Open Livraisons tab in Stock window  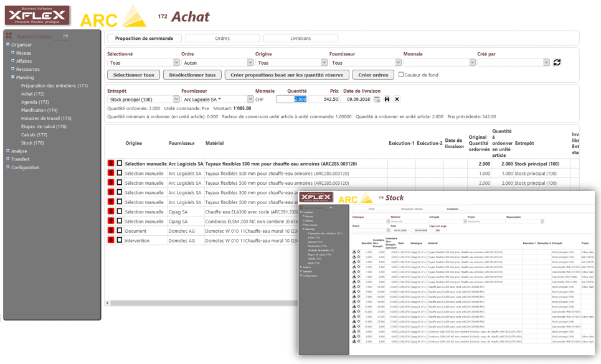click(x=453, y=209)
